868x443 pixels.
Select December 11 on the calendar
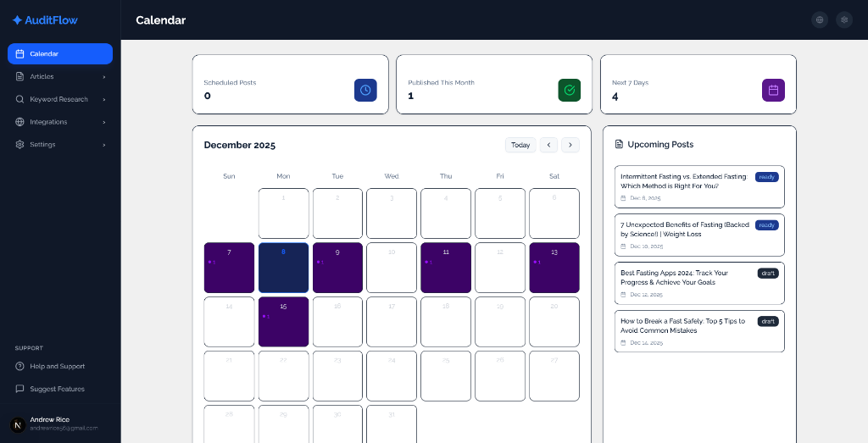tap(446, 268)
